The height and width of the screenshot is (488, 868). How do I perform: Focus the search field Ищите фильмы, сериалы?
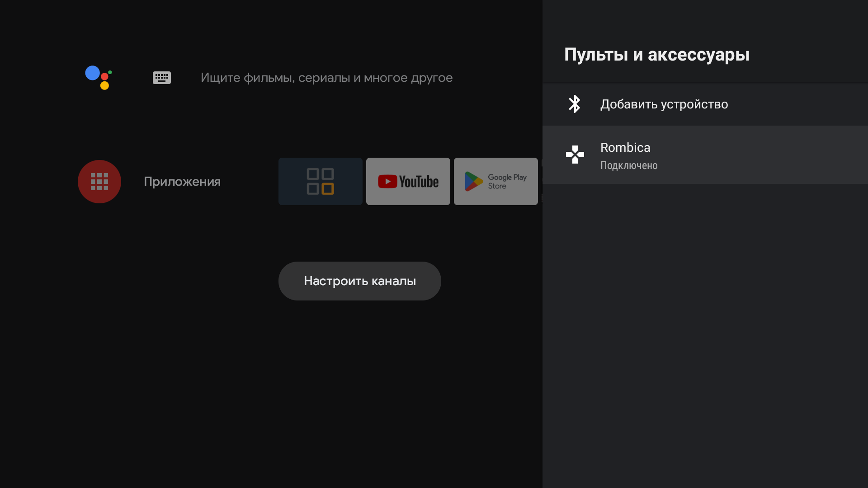coord(326,78)
